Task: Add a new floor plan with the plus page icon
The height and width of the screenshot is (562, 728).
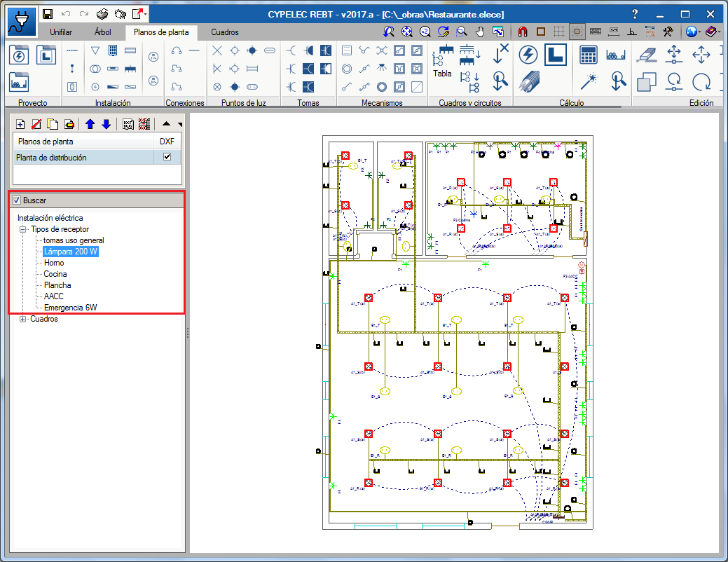Action: (x=20, y=124)
